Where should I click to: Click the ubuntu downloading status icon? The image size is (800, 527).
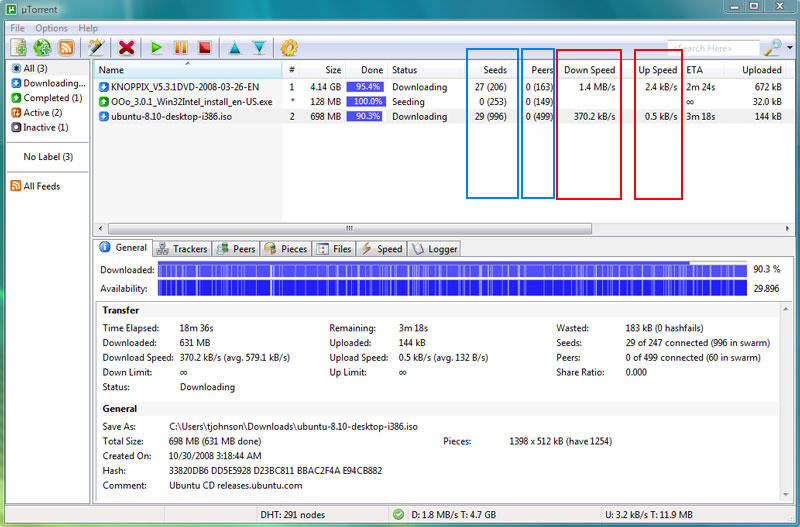tap(104, 117)
